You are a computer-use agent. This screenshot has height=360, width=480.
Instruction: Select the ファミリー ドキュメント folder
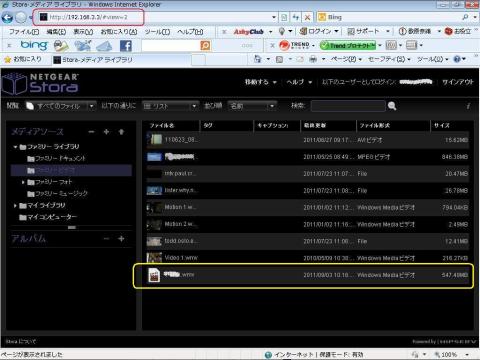pos(56,159)
